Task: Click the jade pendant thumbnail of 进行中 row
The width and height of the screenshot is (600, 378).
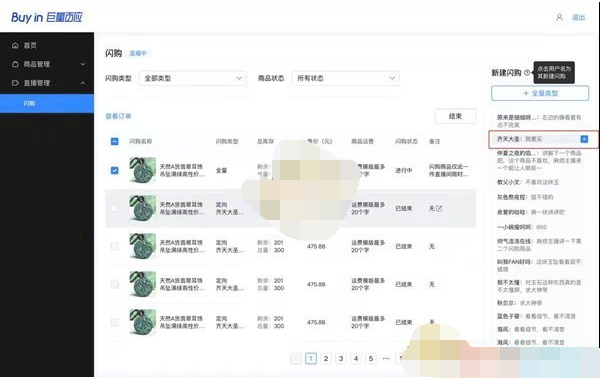Action: [x=142, y=170]
